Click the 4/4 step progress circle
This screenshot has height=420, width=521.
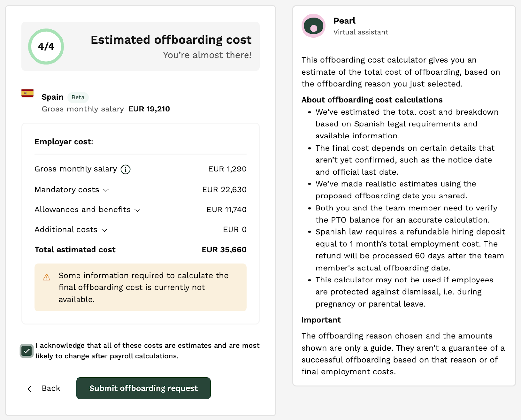click(x=46, y=47)
